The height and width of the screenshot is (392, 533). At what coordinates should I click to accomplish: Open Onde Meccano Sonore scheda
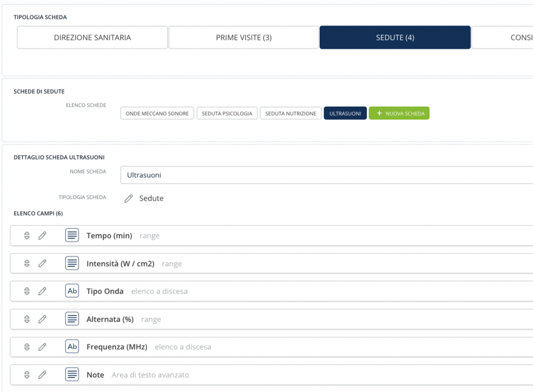[x=157, y=113]
